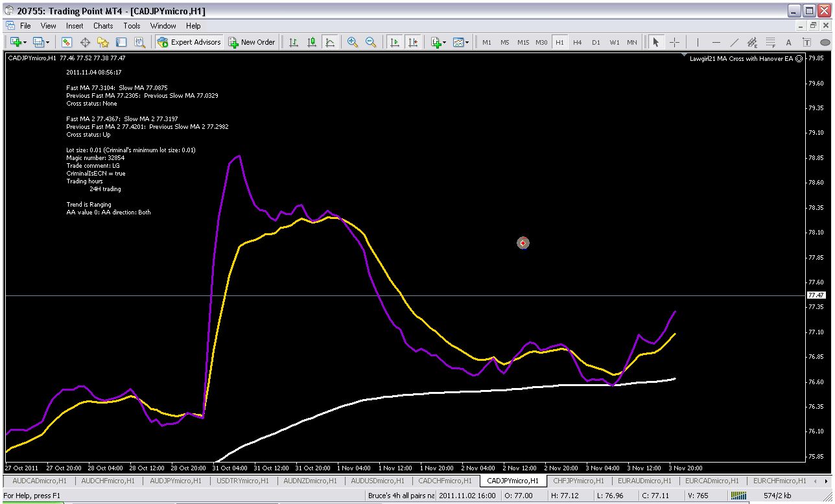Screen dimensions: 835x504
Task: Open the Help menu
Action: [x=193, y=26]
